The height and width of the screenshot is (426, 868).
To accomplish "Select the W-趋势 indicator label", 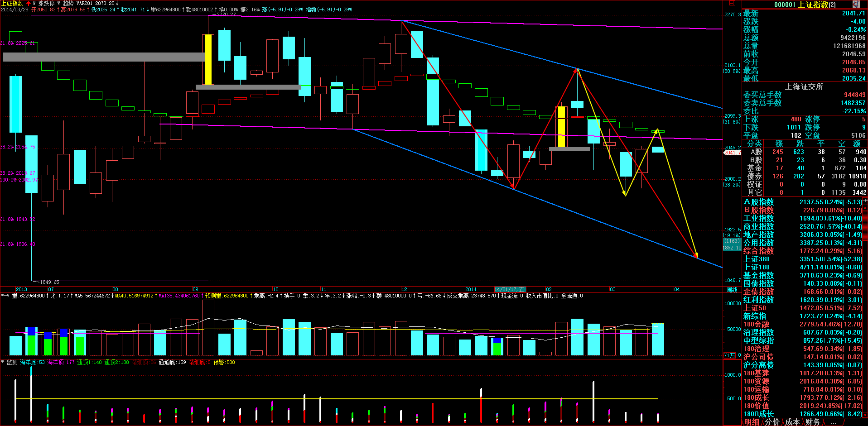I will click(x=65, y=3).
